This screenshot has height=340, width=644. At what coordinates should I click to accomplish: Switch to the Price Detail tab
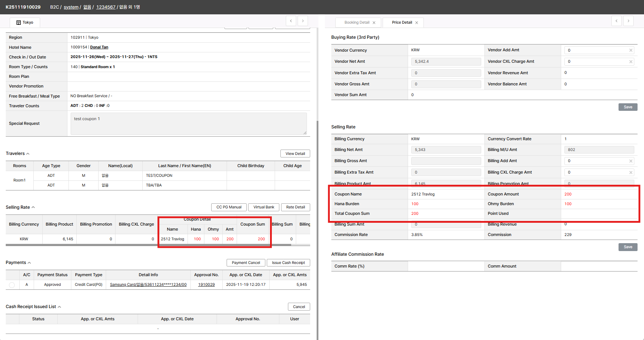pos(402,23)
